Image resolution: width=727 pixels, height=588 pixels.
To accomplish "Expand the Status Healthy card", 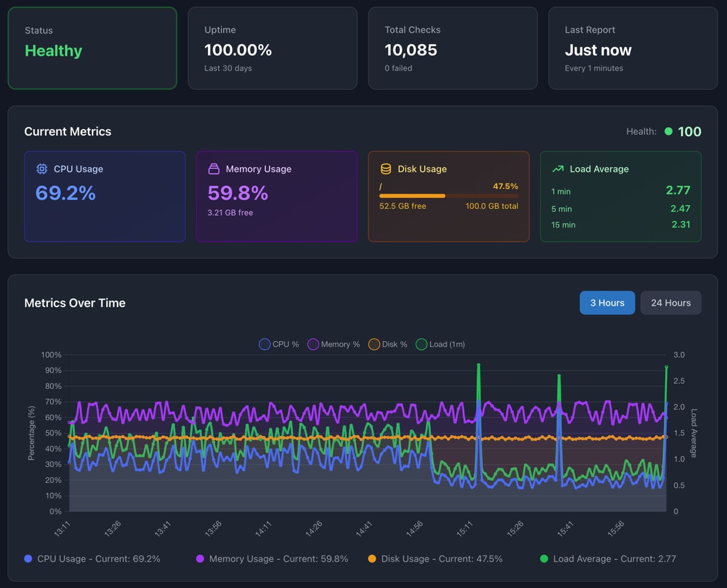I will [x=92, y=48].
